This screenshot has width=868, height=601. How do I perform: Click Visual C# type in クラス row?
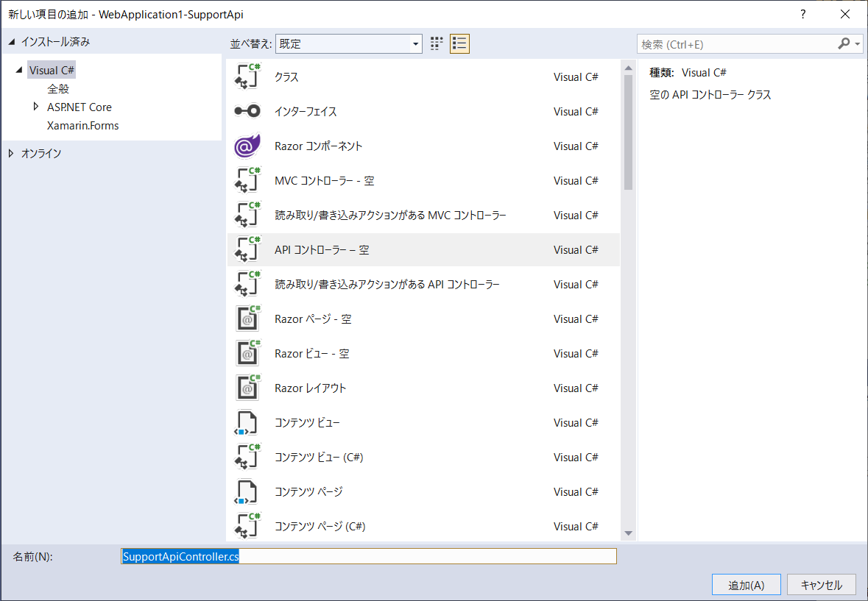click(576, 77)
